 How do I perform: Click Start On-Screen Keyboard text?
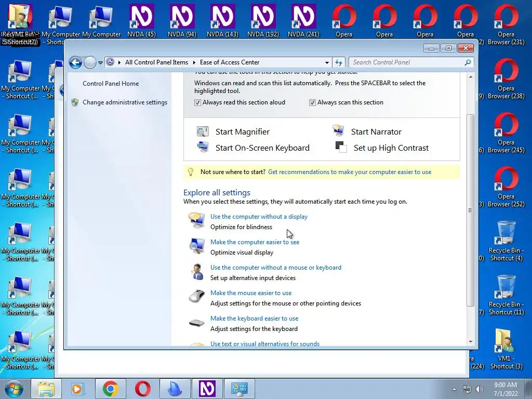pos(262,148)
